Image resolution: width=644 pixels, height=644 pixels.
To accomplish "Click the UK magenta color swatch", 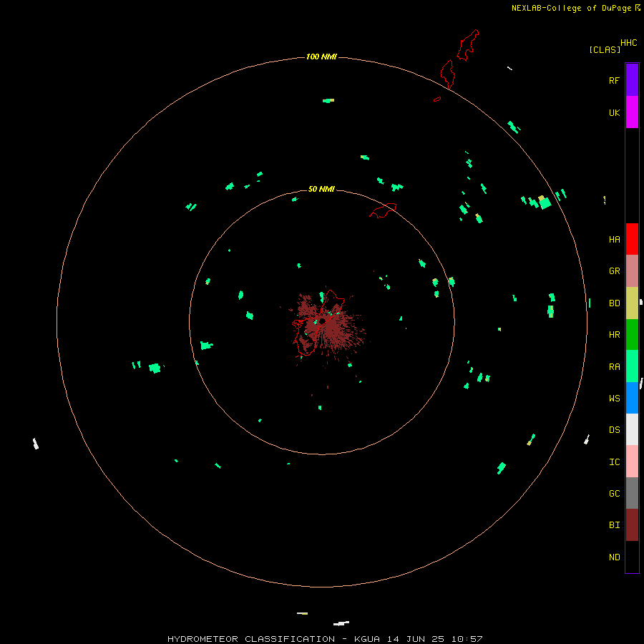I will 632,112.
